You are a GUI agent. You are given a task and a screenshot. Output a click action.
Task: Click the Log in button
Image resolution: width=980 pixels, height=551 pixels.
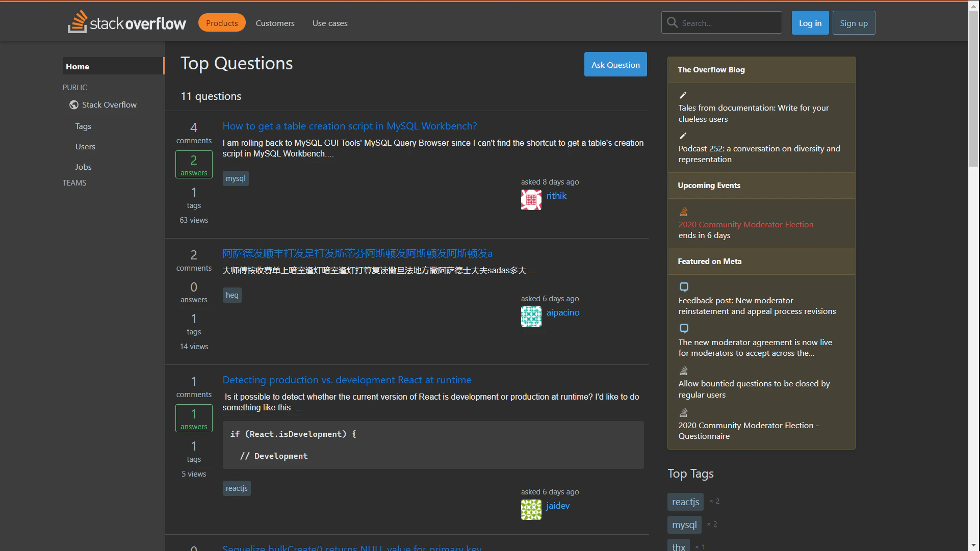(810, 23)
